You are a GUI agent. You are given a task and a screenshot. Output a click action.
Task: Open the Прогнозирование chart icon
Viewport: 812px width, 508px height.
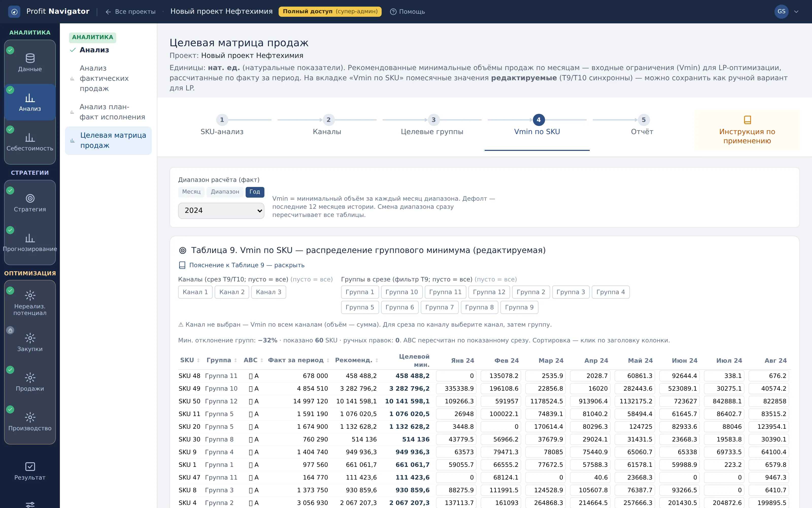(30, 238)
